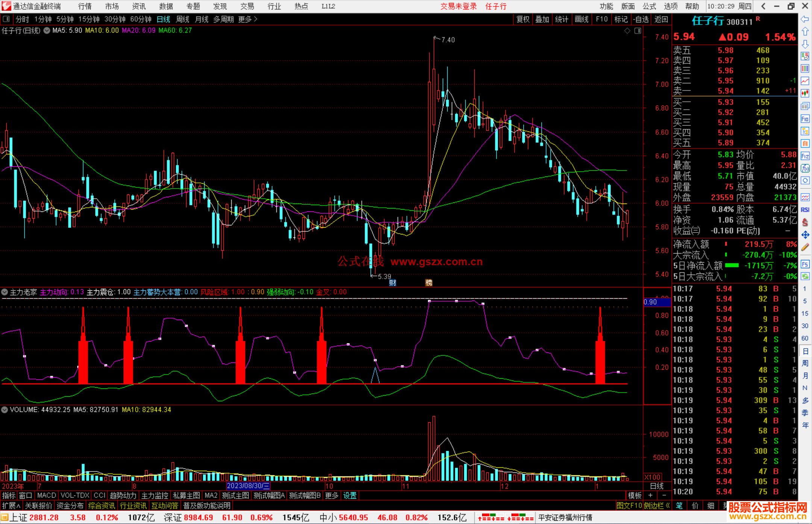This screenshot has width=812, height=524.
Task: Toggle the 主力老家 indicator panel circle button
Action: [5, 292]
